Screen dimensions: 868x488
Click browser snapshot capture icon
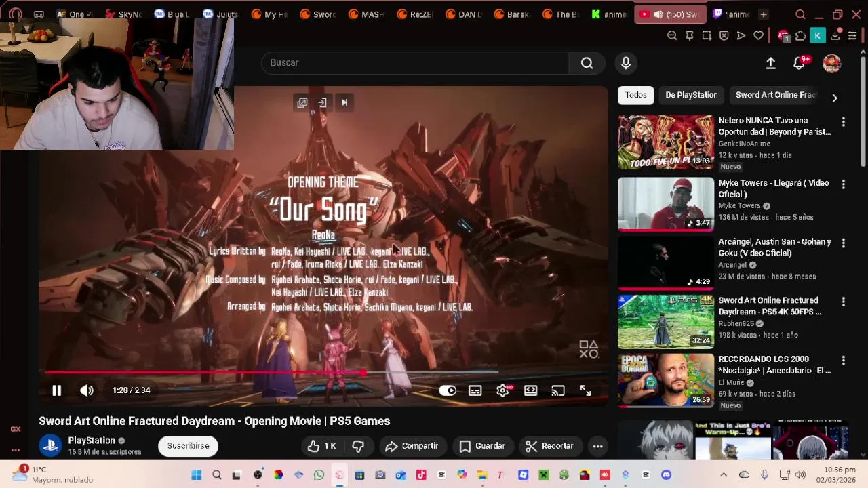tap(707, 35)
